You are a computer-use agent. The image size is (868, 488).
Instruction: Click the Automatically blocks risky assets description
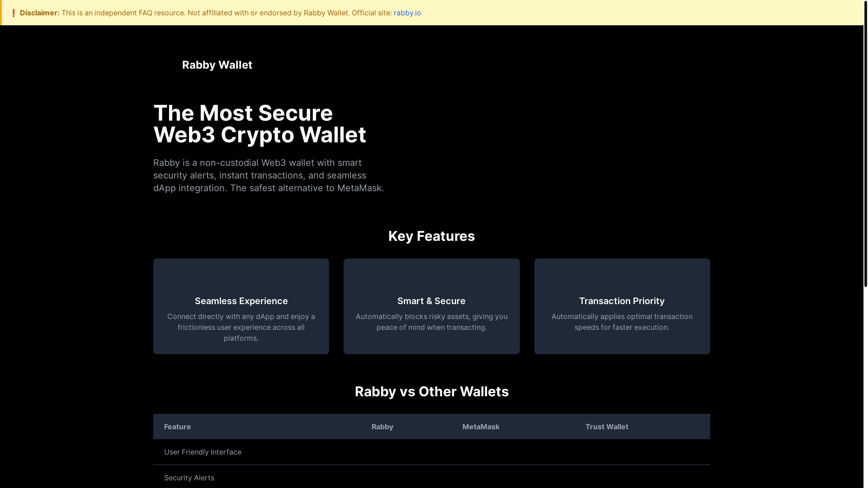431,322
